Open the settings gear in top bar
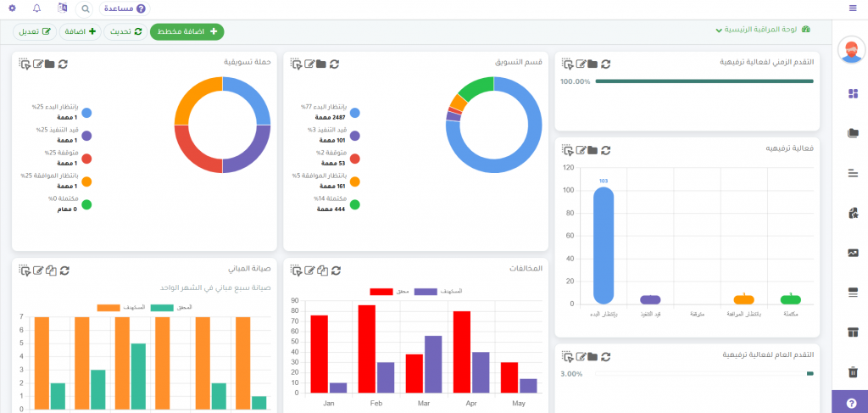 pyautogui.click(x=12, y=8)
